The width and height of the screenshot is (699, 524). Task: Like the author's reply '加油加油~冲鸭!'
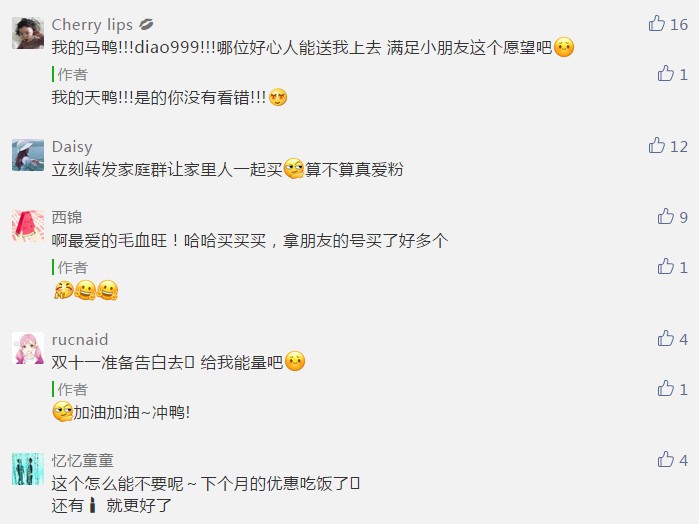[x=665, y=388]
